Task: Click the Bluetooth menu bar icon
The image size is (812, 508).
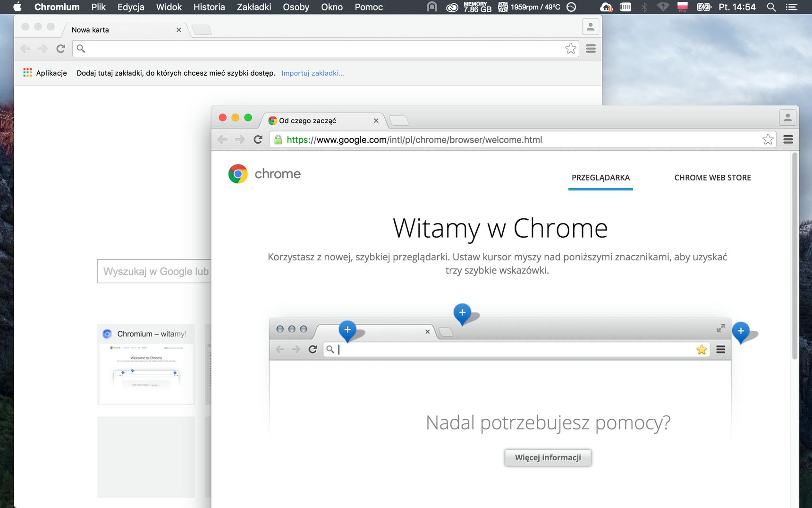Action: point(644,7)
